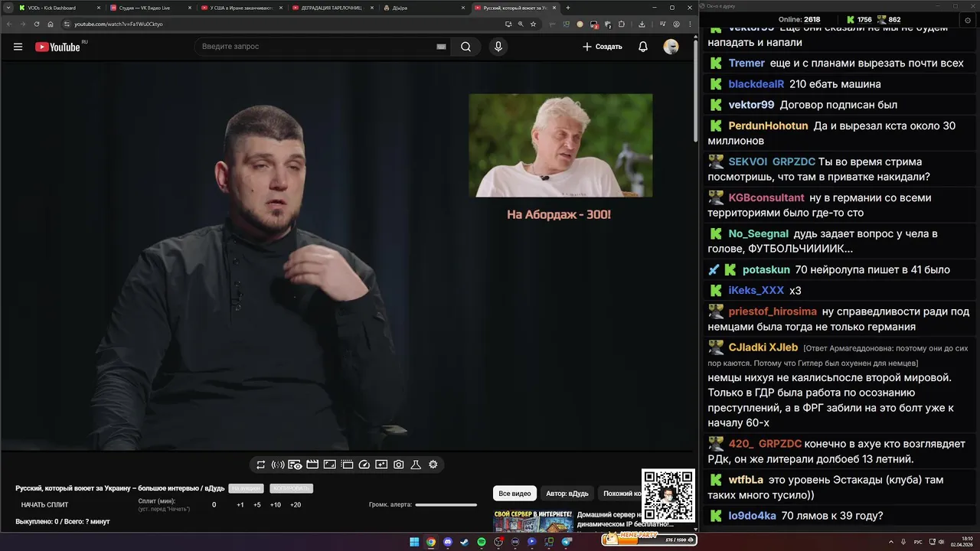Open chat user PerdunHohotun's name
This screenshot has width=980, height=551.
(x=768, y=126)
